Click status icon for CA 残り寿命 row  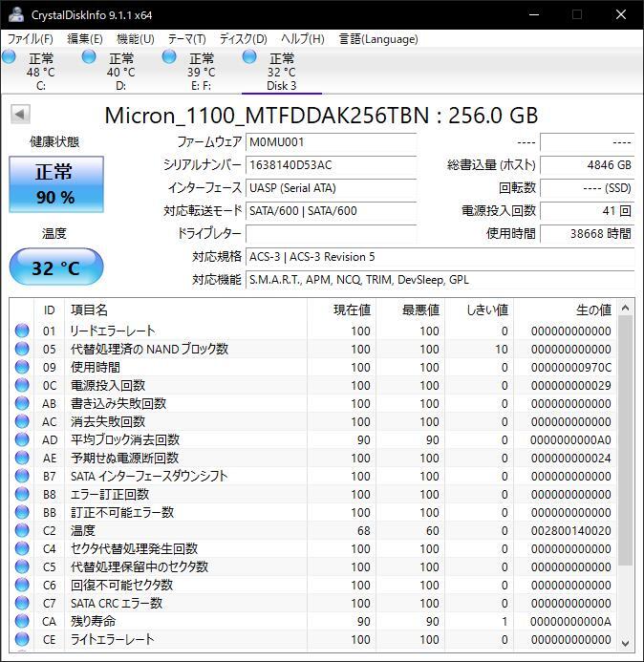pyautogui.click(x=22, y=621)
